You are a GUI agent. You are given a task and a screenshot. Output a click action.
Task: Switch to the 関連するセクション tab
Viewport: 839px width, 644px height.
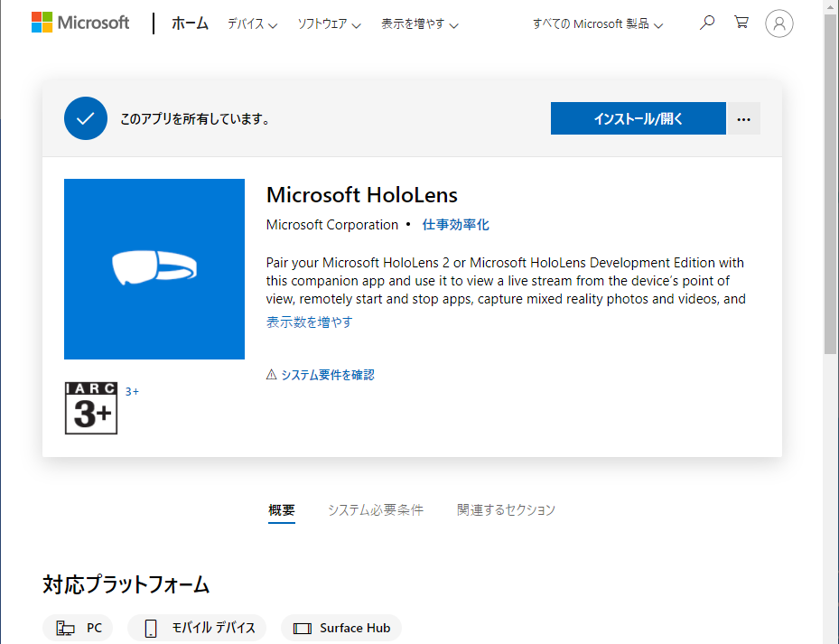(506, 510)
